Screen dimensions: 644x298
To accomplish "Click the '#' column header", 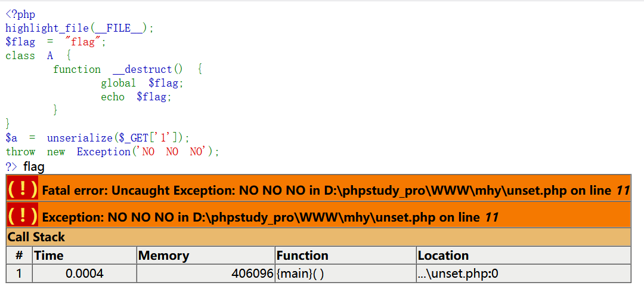I will click(19, 256).
